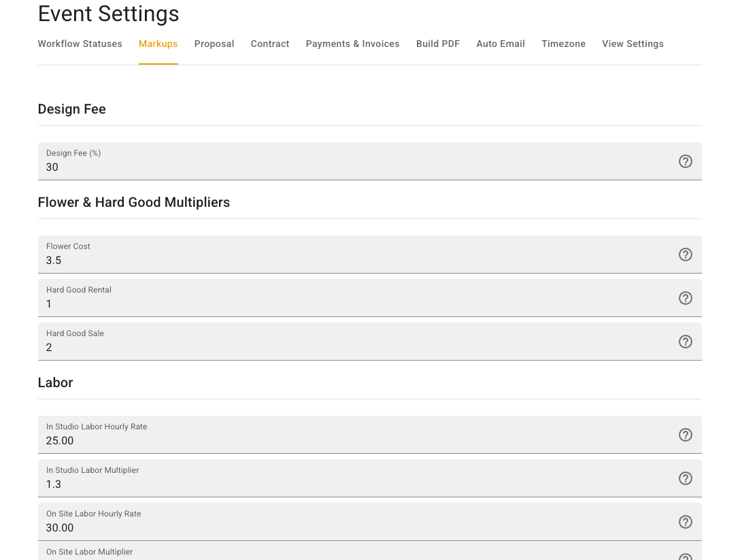Open the Proposal tab
This screenshot has height=560, width=740.
[214, 44]
